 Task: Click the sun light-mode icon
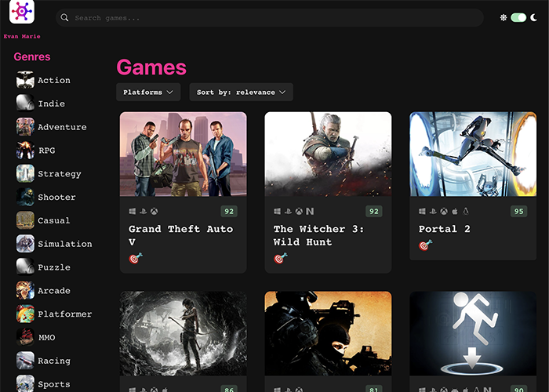(504, 17)
